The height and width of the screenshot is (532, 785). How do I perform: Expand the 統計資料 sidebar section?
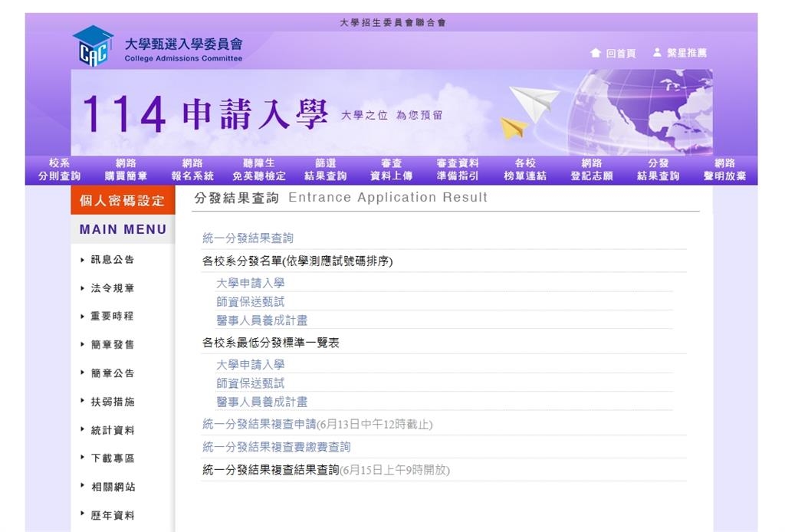tap(113, 430)
